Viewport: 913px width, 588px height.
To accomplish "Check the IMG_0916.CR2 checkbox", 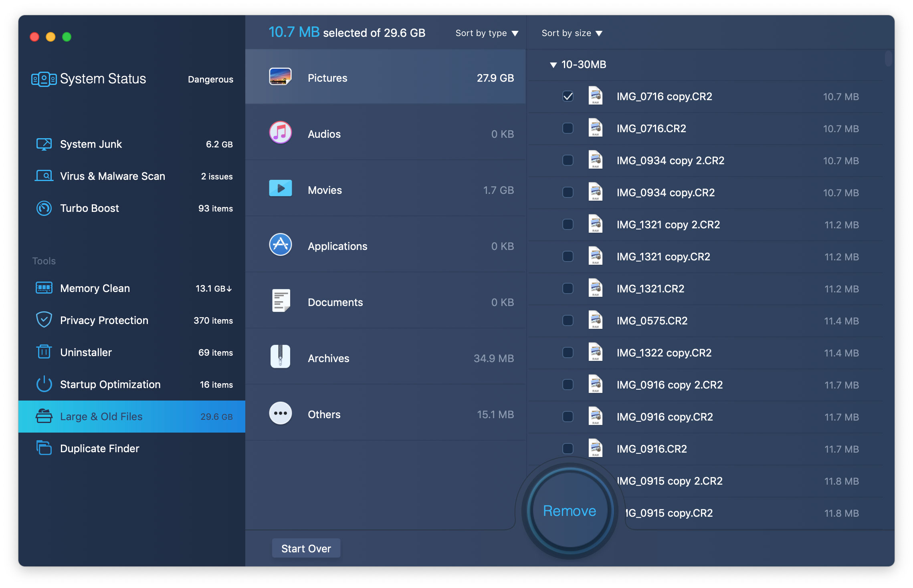I will [568, 449].
